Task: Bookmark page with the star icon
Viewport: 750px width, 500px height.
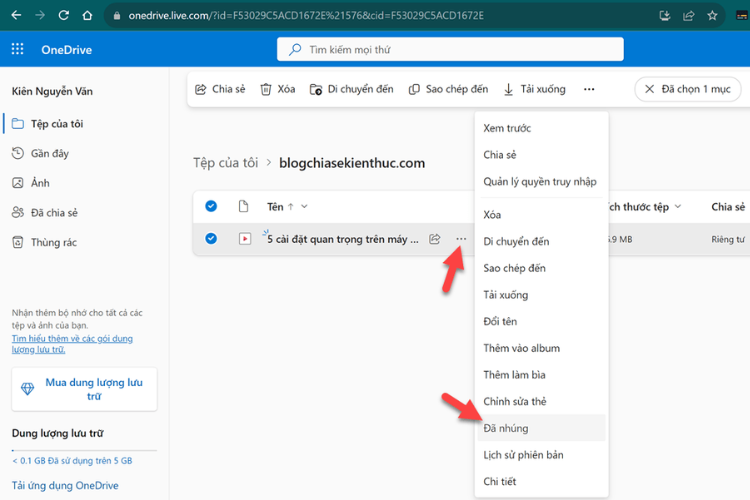Action: coord(712,15)
